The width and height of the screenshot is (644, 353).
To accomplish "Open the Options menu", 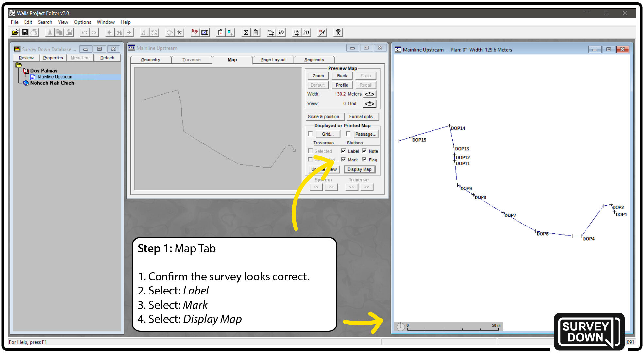I will pos(82,22).
